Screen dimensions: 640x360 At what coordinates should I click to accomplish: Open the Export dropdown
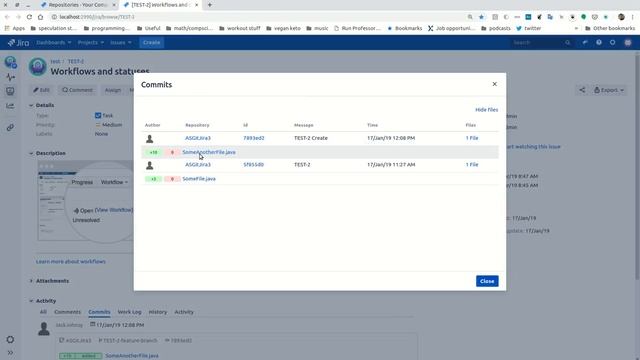point(609,90)
